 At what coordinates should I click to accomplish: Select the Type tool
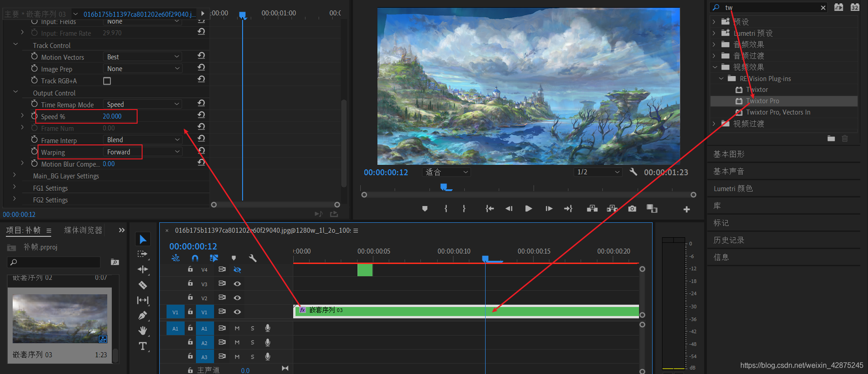143,346
